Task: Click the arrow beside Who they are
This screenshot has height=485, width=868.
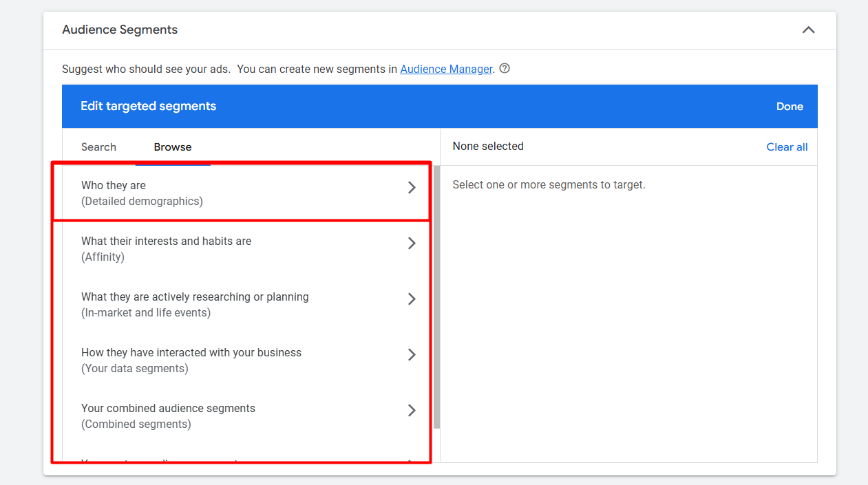Action: (x=412, y=188)
